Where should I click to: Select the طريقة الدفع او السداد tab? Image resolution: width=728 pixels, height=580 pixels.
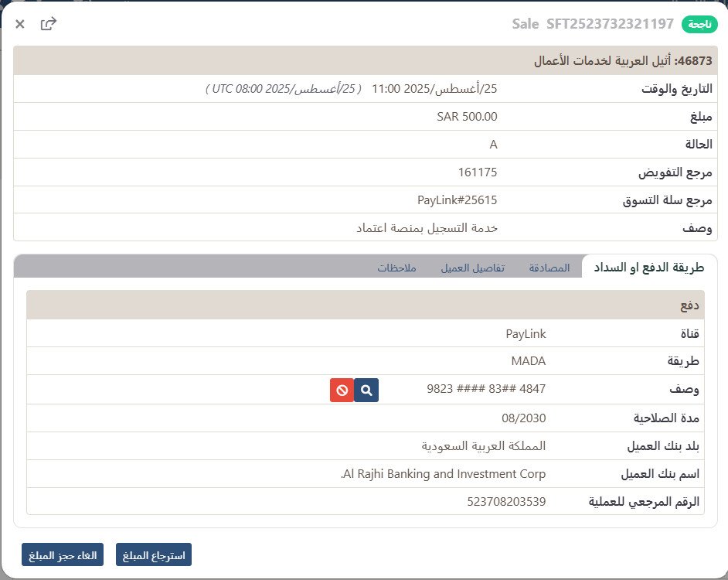coord(648,268)
